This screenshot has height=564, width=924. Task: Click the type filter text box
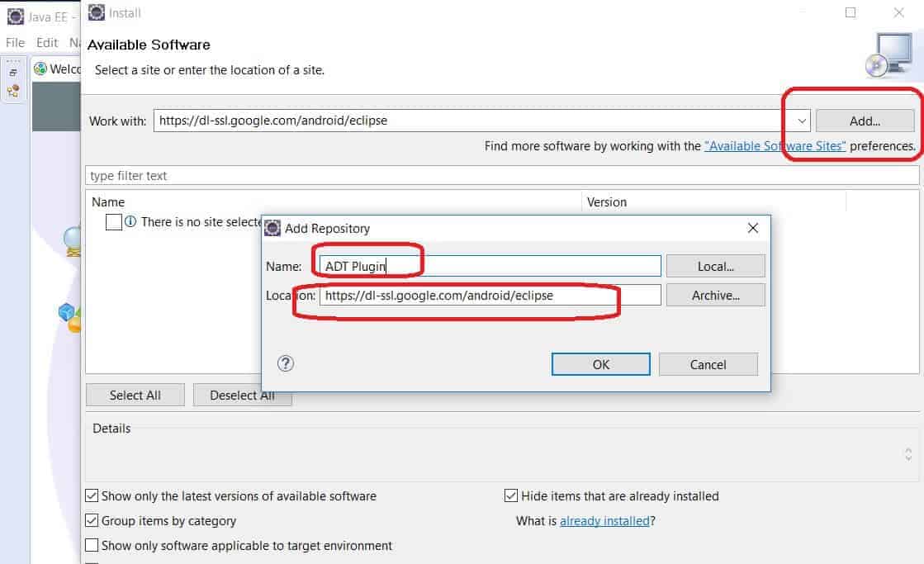tap(501, 176)
